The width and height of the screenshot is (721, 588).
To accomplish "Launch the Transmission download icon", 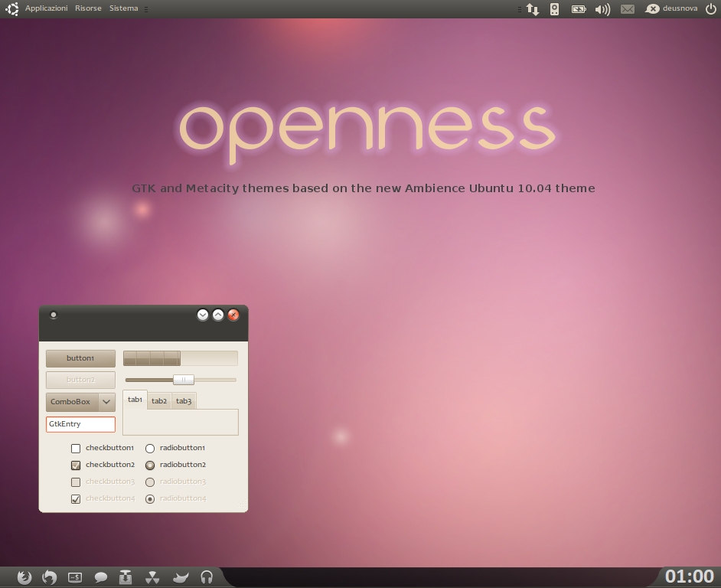I will (126, 577).
